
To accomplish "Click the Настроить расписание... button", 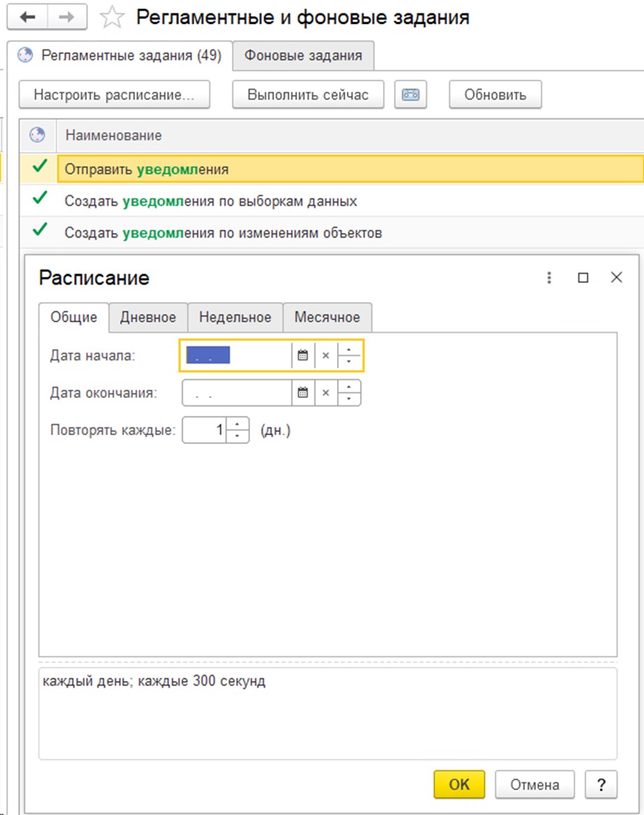I will click(x=114, y=95).
